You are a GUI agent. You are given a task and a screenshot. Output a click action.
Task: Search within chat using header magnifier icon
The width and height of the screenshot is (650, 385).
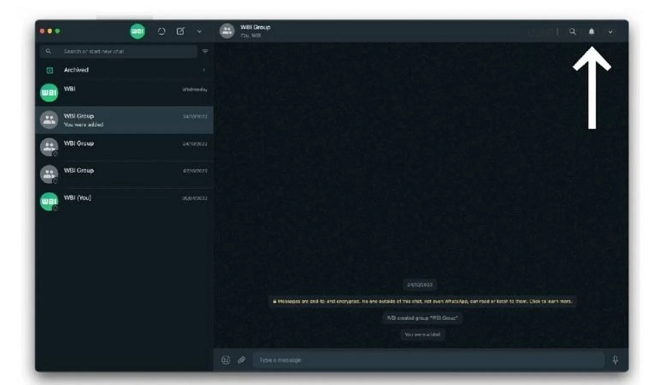coord(572,31)
